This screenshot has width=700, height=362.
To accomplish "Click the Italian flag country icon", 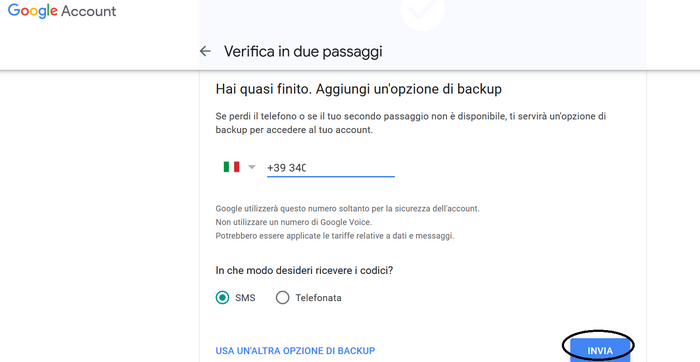I will (x=231, y=167).
